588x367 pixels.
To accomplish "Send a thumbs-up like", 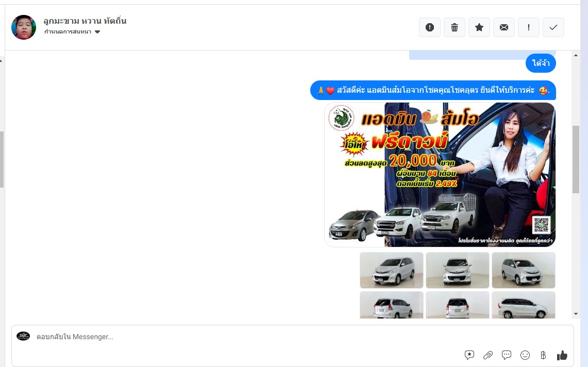I will pyautogui.click(x=562, y=355).
